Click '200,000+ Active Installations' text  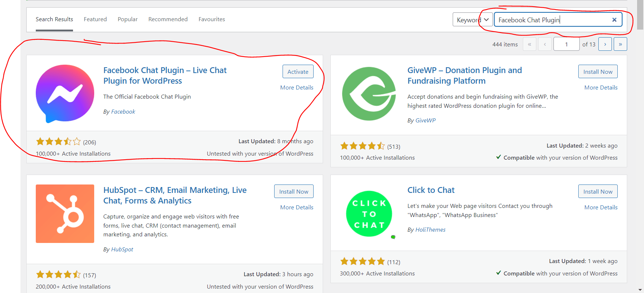[x=73, y=287]
